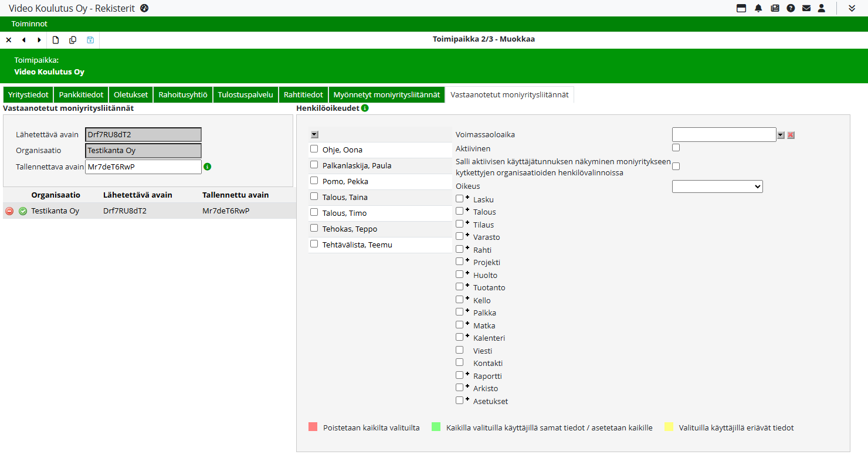This screenshot has width=868, height=458.
Task: Check the box for Pomo, Pekka
Action: tap(314, 181)
